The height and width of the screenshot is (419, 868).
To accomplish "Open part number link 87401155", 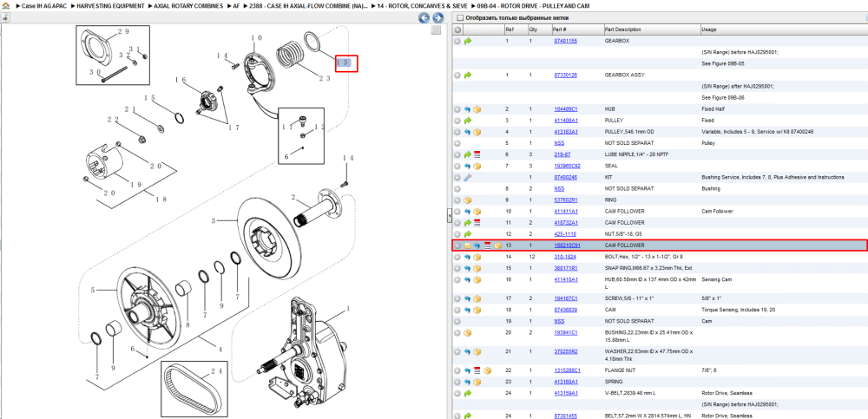I will pos(565,41).
